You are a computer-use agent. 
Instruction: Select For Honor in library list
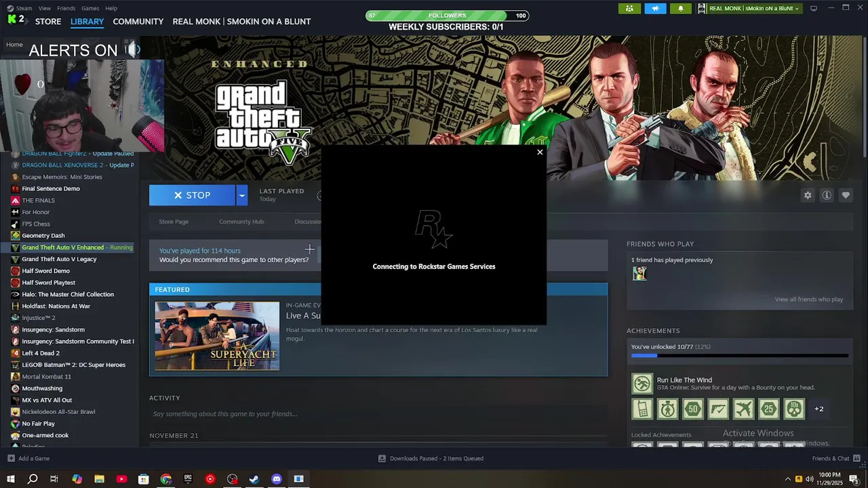[x=36, y=212]
